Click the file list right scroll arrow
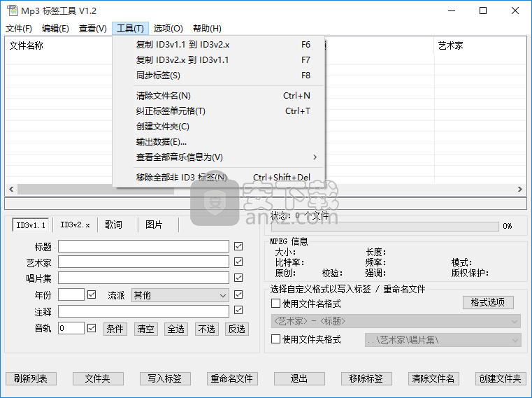 point(520,189)
